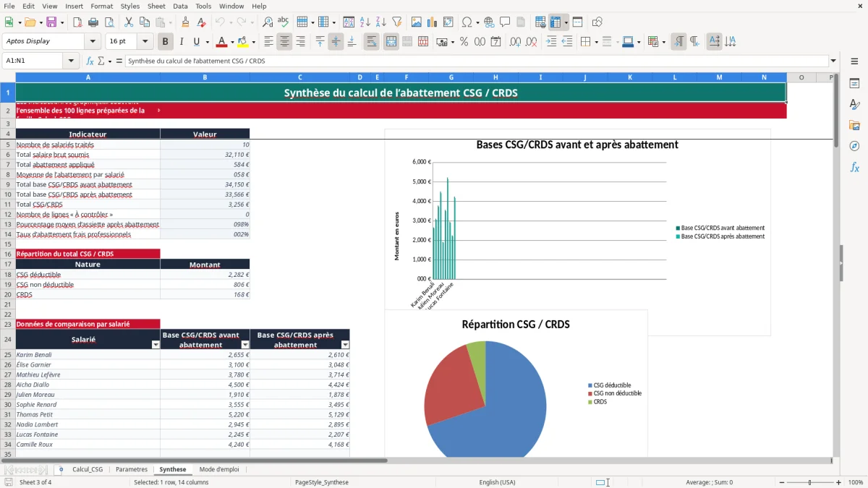Toggle Center Horizontally alignment
This screenshot has width=868, height=488.
(x=284, y=42)
